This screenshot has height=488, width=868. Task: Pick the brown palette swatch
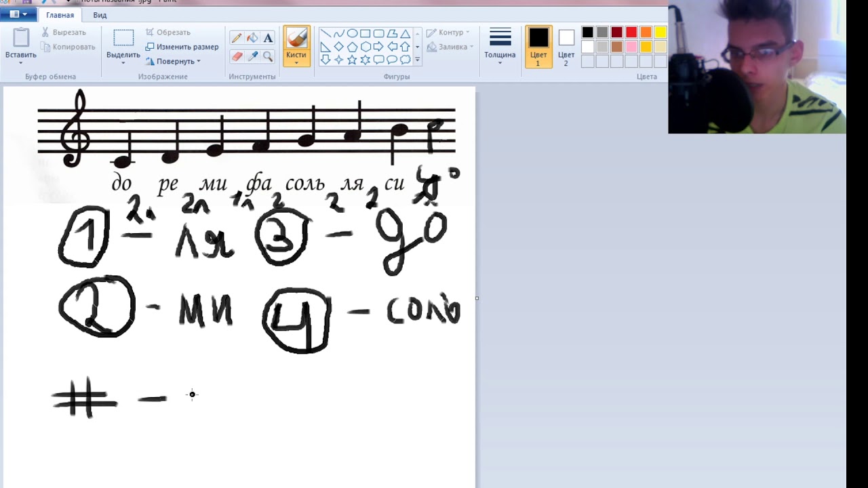pos(616,47)
